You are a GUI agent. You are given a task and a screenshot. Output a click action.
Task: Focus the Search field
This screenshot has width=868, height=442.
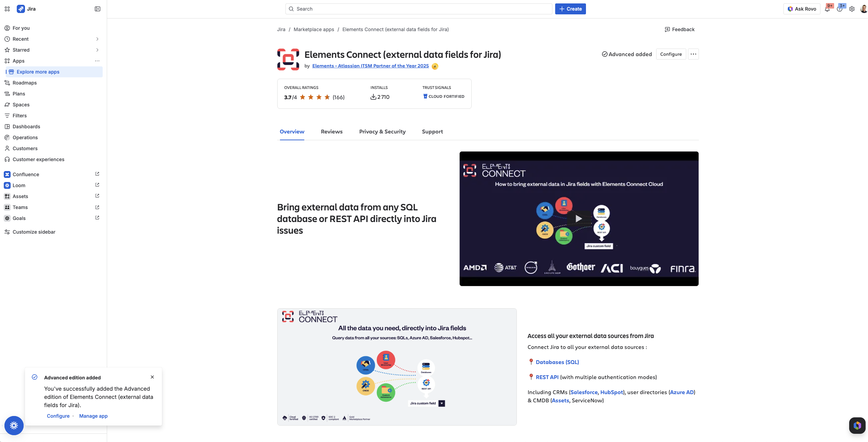tap(419, 9)
